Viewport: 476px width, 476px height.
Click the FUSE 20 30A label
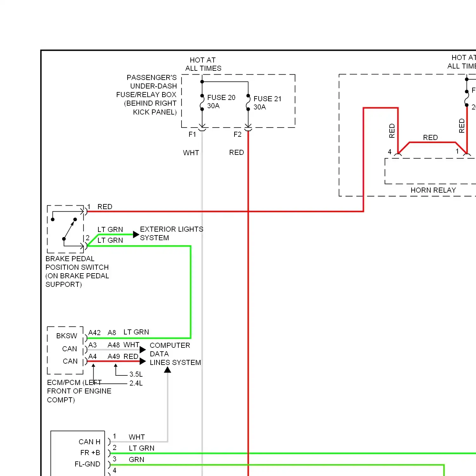[x=221, y=102]
